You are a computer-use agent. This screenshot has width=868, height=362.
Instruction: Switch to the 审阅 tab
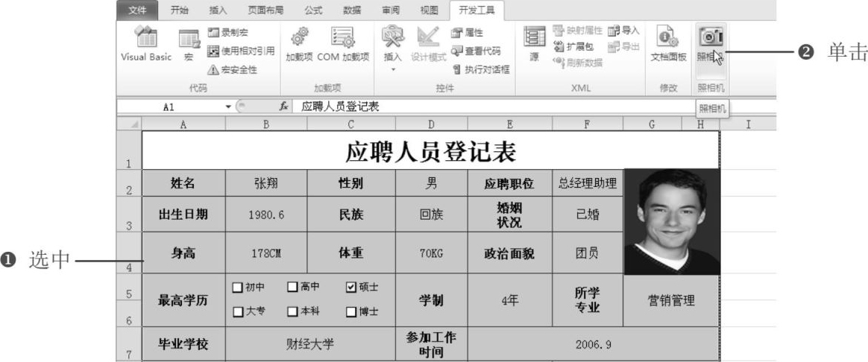391,10
